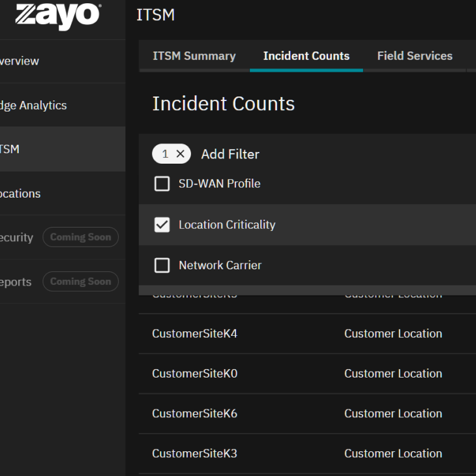The height and width of the screenshot is (476, 476).
Task: Click the Add Filter button
Action: click(x=230, y=155)
